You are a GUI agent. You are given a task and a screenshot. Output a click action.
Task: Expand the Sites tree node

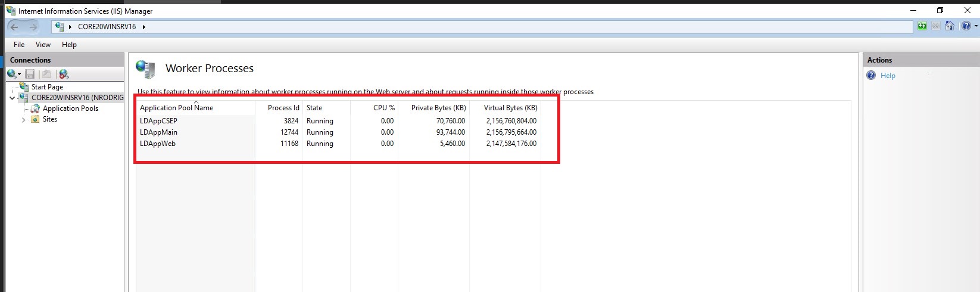click(x=23, y=120)
